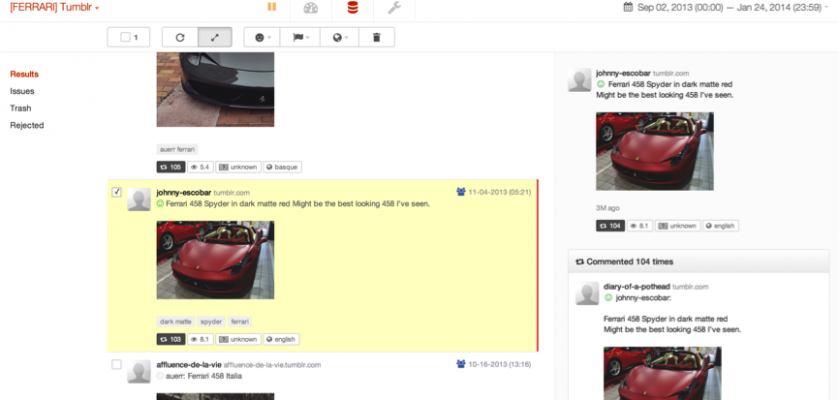This screenshot has height=400, width=840.
Task: Uncheck the johnny-escobar post checkbox
Action: (116, 192)
